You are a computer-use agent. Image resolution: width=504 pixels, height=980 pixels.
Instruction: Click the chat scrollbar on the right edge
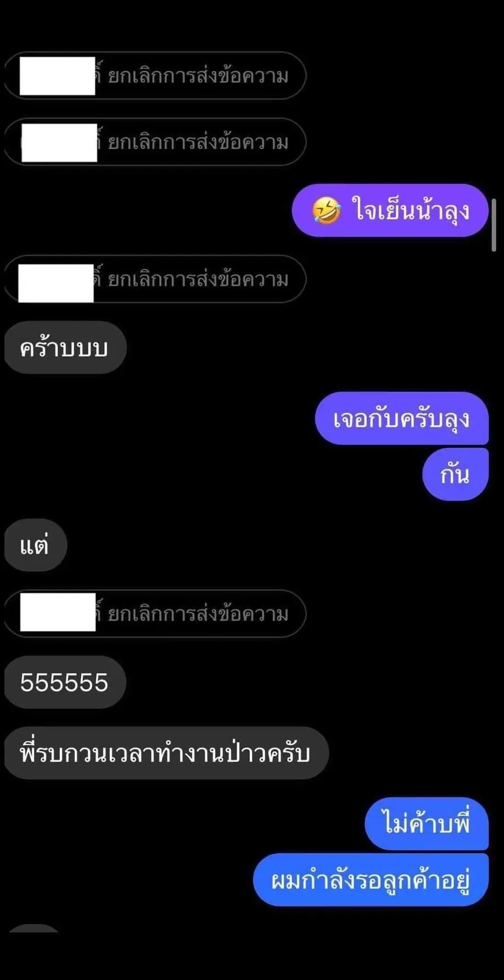(494, 225)
